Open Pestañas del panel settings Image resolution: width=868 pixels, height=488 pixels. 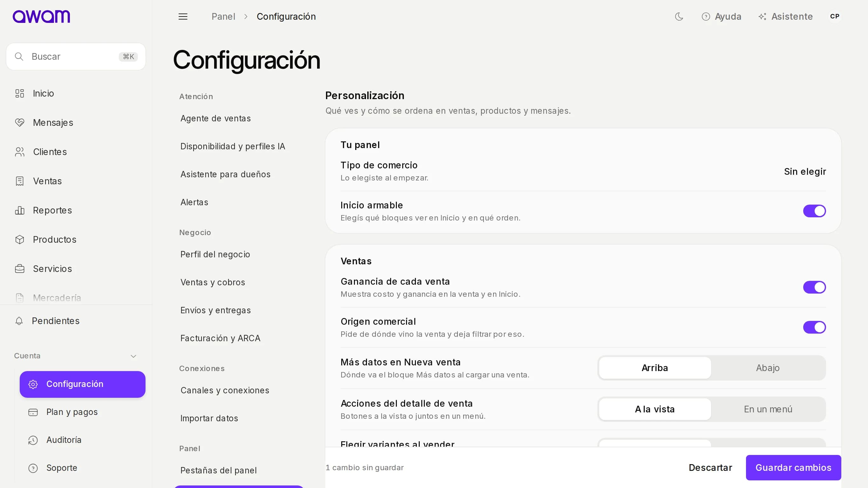click(239, 471)
